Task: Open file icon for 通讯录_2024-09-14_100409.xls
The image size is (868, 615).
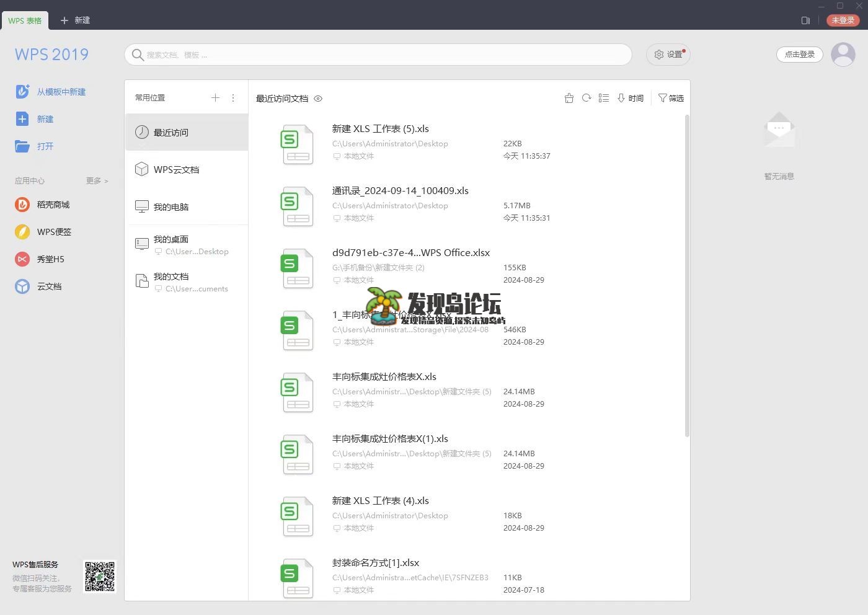Action: coord(298,206)
